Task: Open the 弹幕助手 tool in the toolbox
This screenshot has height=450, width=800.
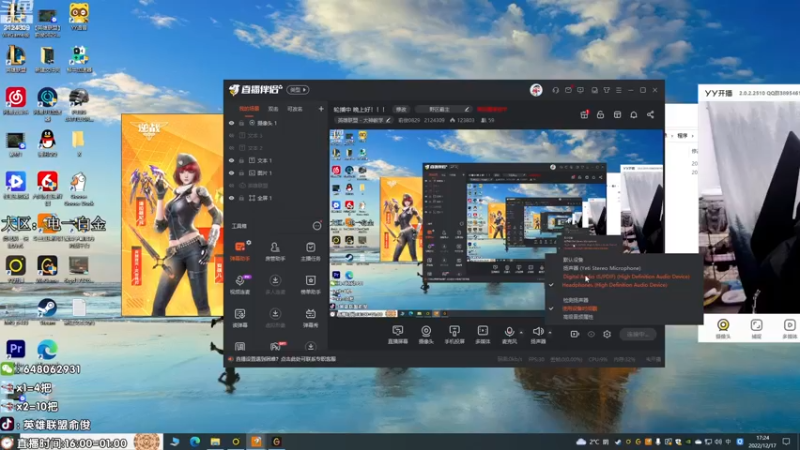Action: pos(239,251)
